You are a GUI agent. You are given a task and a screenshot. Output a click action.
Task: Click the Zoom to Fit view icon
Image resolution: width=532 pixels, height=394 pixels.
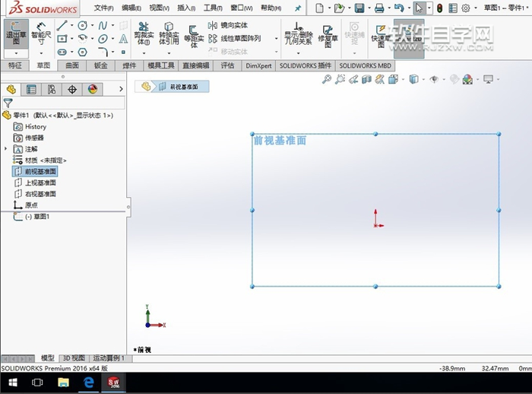(x=326, y=79)
